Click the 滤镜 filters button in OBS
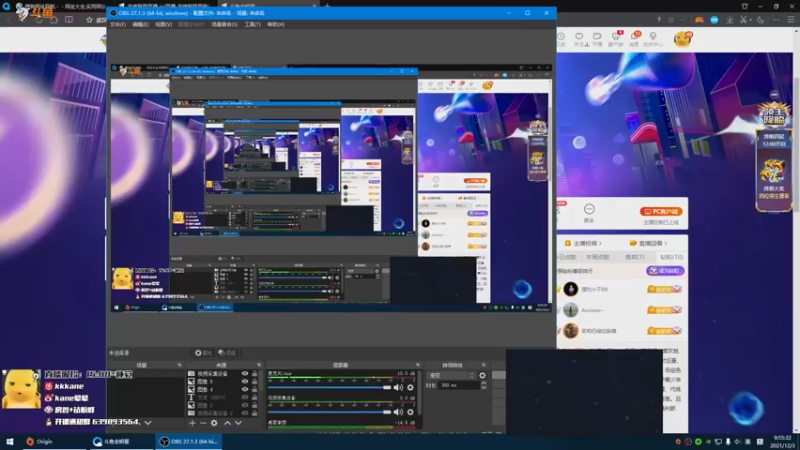This screenshot has width=800, height=450. click(227, 353)
